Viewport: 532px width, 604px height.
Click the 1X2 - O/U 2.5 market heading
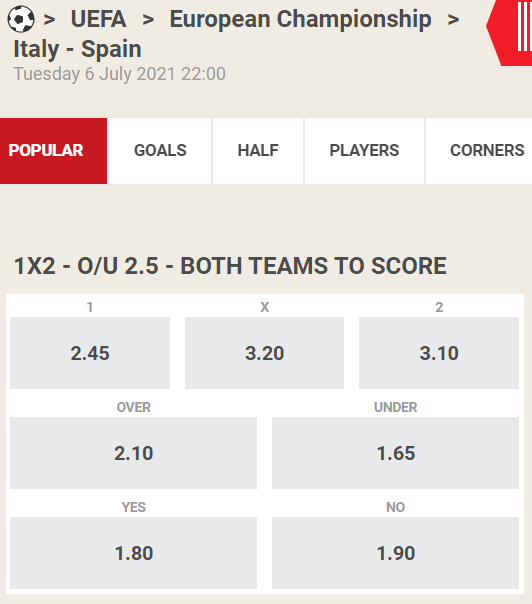[x=230, y=266]
